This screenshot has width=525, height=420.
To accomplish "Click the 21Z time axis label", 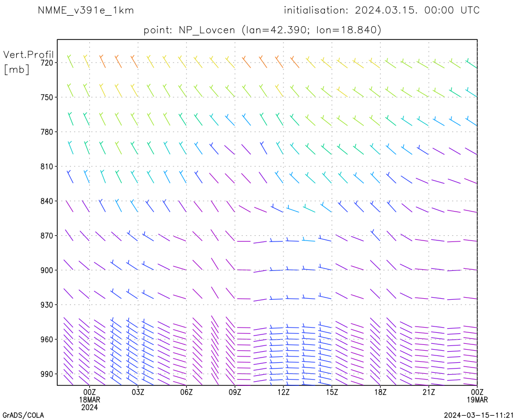I will 428,392.
